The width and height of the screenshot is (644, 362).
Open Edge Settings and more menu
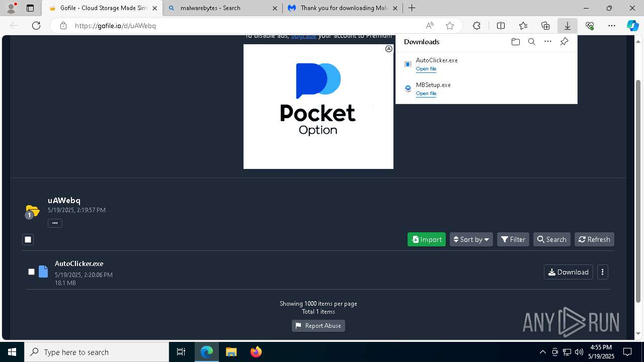point(612,26)
